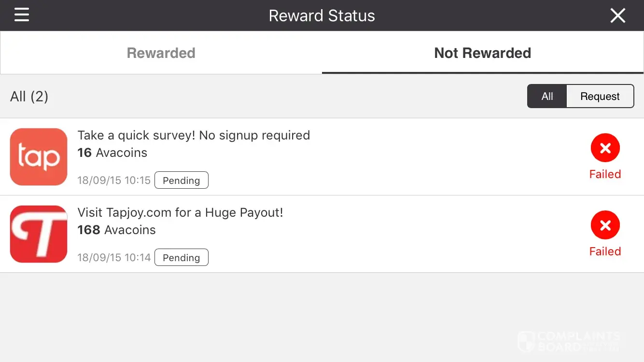
Task: Switch to the Rewarded tab
Action: pos(161,53)
